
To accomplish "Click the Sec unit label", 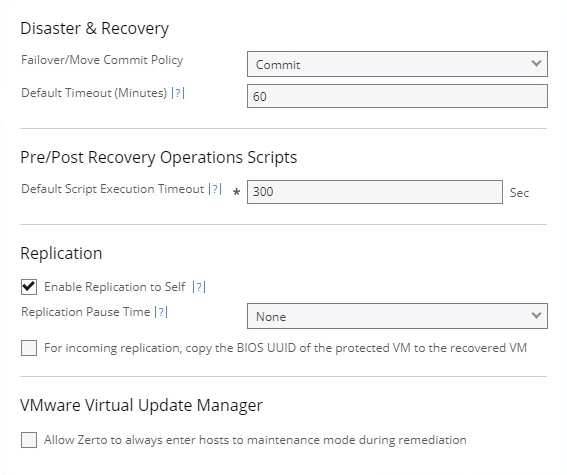I will (519, 193).
